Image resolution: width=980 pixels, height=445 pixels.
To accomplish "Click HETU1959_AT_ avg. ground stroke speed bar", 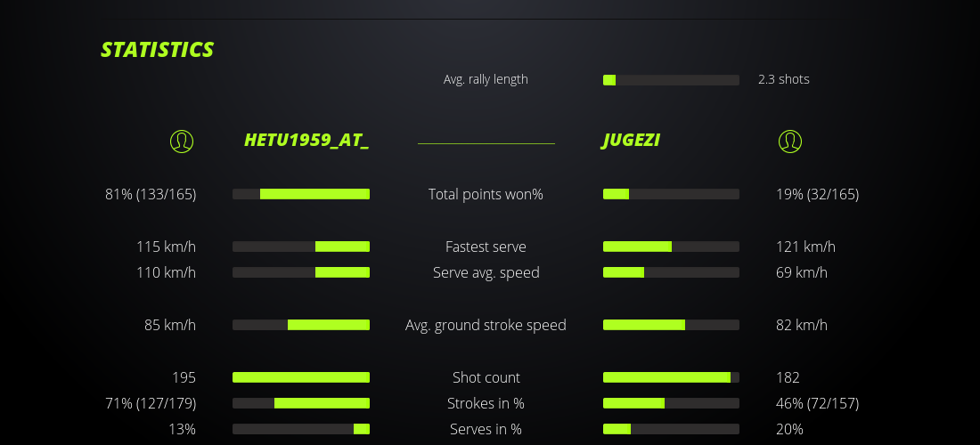I will click(301, 325).
